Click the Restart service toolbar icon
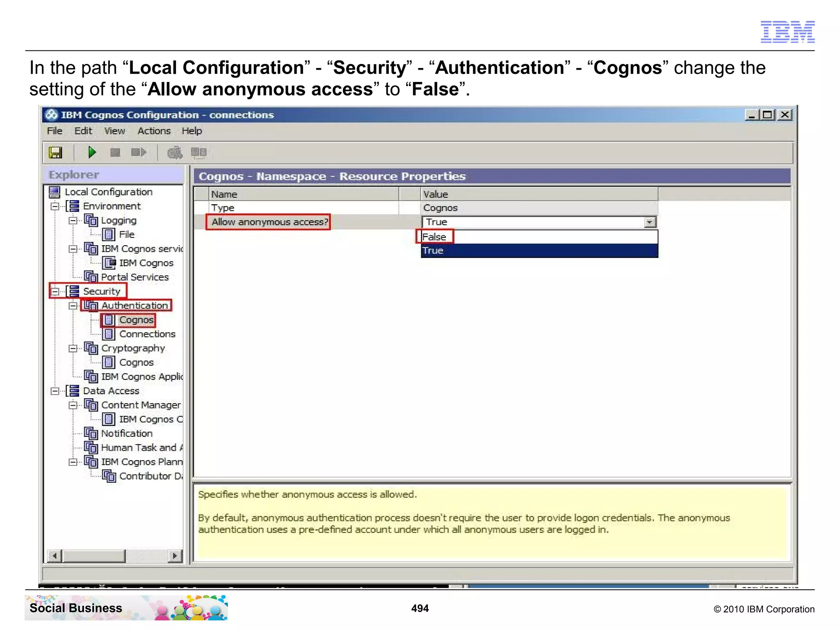Viewport: 840px width, 630px height. click(139, 153)
